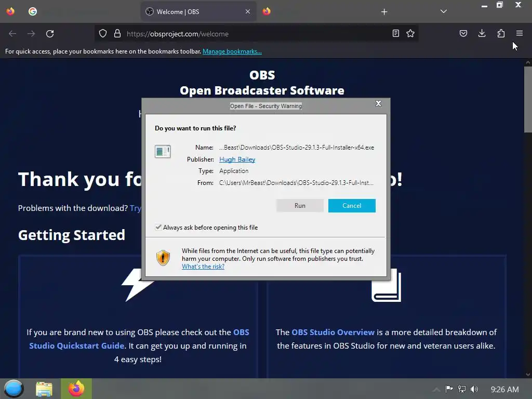This screenshot has width=532, height=399.
Task: Click the Open Broadcaster Software heading
Action: pyautogui.click(x=262, y=90)
